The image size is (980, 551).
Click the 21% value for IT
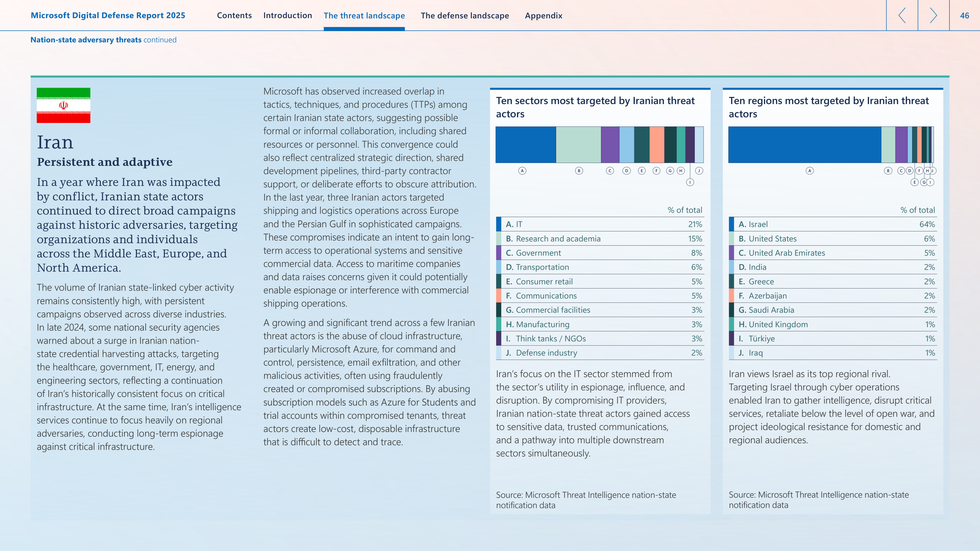695,224
